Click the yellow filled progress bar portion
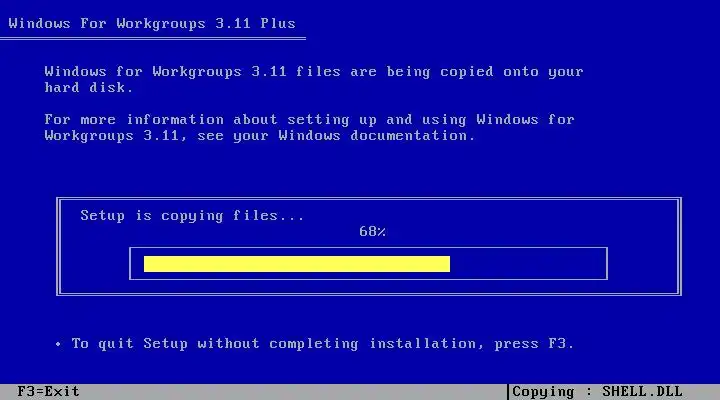Viewport: 720px width, 400px height. (x=297, y=264)
